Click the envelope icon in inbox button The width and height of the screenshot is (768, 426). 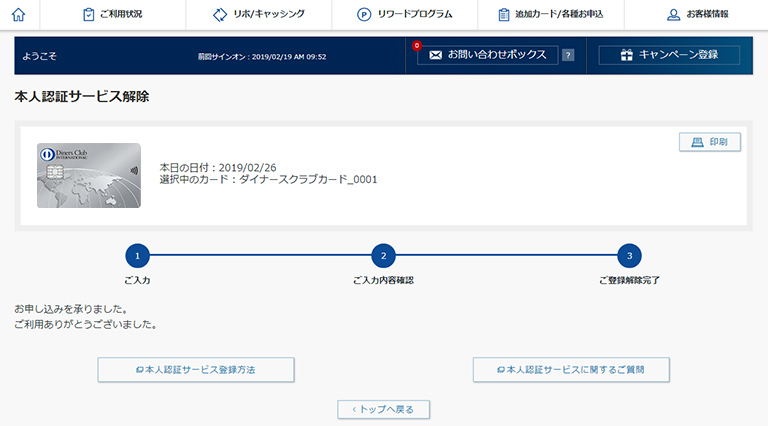click(435, 55)
